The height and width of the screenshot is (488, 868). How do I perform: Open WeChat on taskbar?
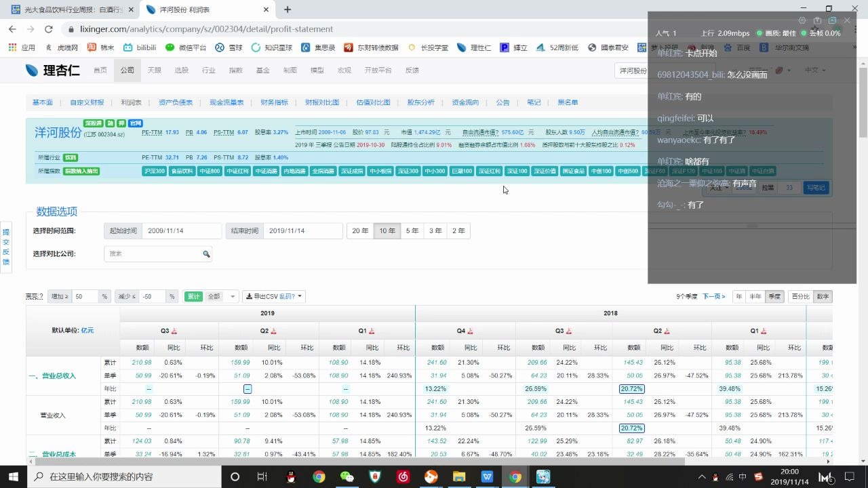347,476
